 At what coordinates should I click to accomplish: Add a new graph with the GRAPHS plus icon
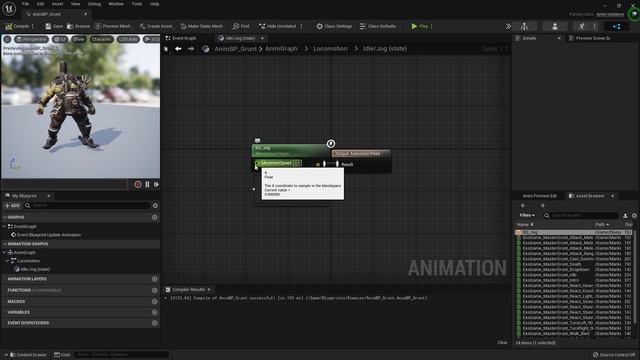pyautogui.click(x=155, y=217)
